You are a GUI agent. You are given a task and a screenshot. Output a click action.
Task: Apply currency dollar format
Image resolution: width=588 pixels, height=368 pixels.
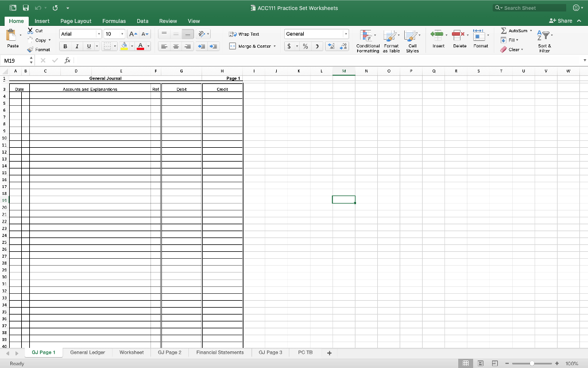pyautogui.click(x=289, y=46)
